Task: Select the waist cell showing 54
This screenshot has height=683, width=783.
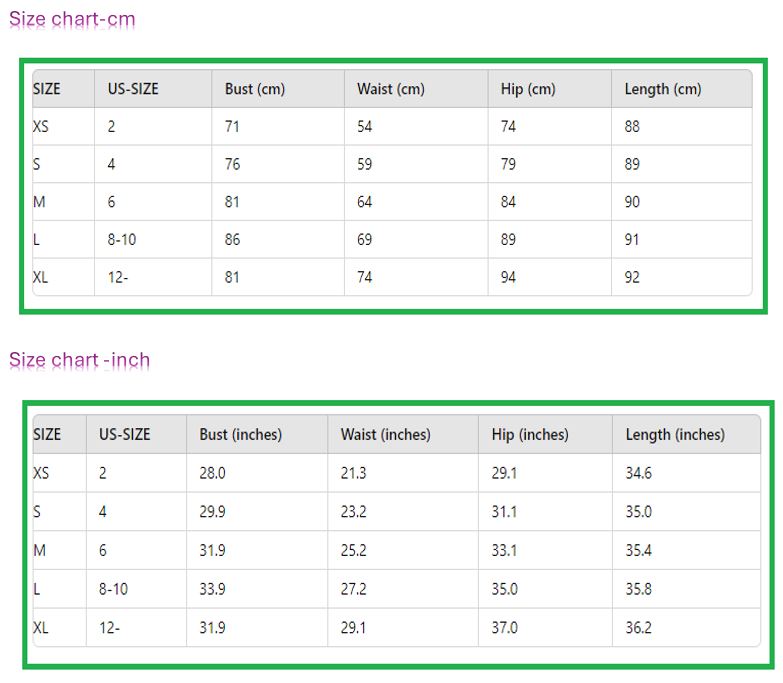Action: click(365, 127)
